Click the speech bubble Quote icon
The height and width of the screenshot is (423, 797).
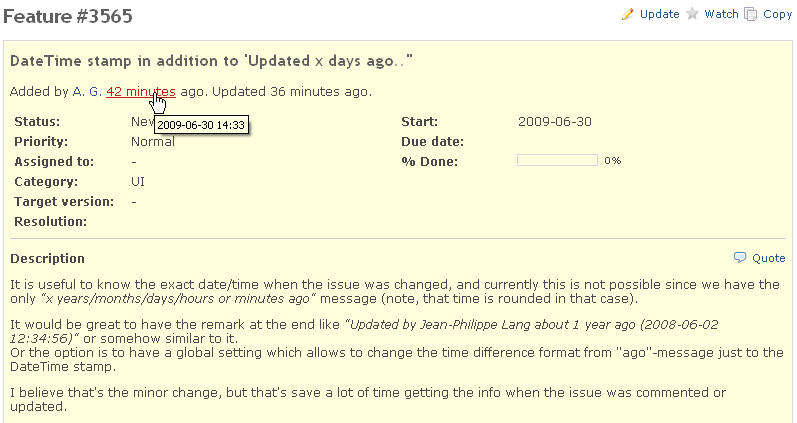tap(740, 258)
